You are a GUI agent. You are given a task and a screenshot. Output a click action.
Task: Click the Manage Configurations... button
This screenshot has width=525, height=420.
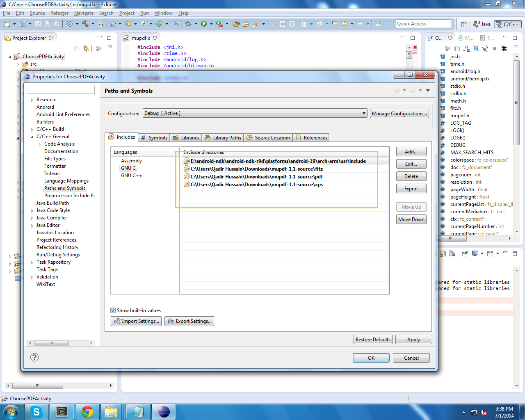(x=399, y=114)
